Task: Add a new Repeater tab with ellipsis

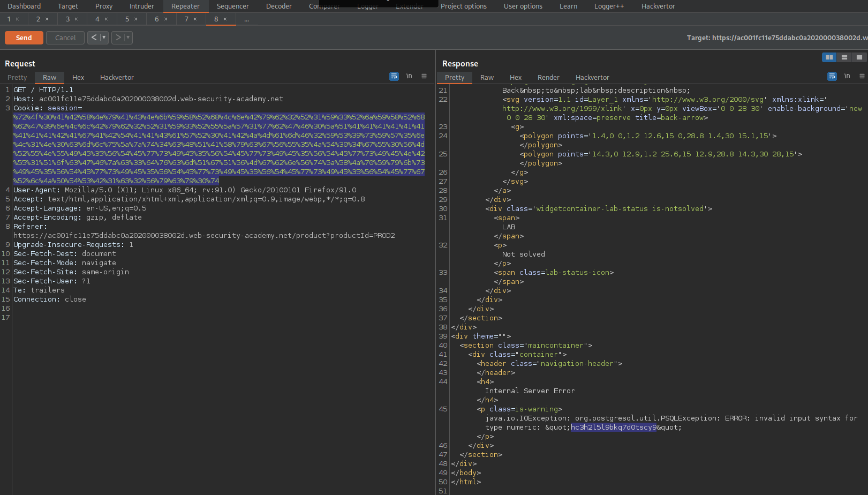Action: pos(246,19)
